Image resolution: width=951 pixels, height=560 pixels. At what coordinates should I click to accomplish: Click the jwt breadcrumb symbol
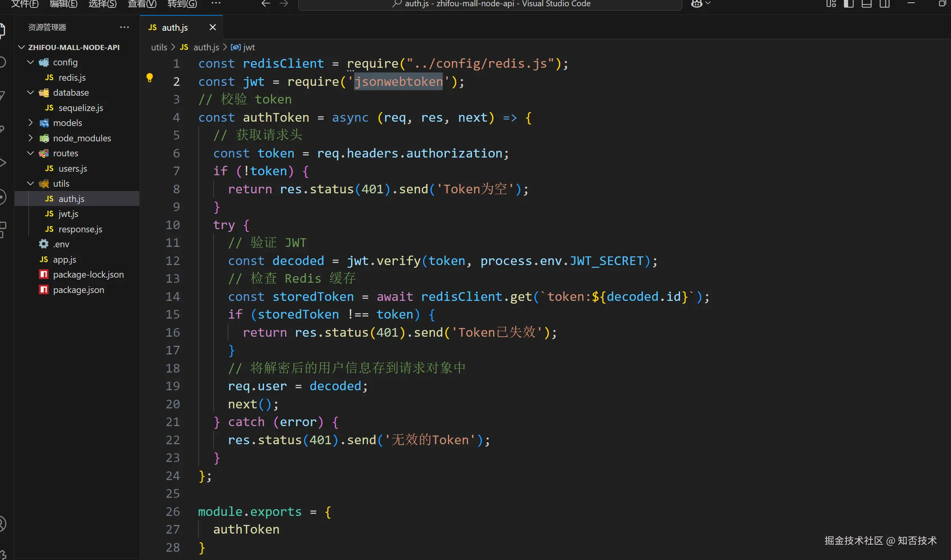249,47
